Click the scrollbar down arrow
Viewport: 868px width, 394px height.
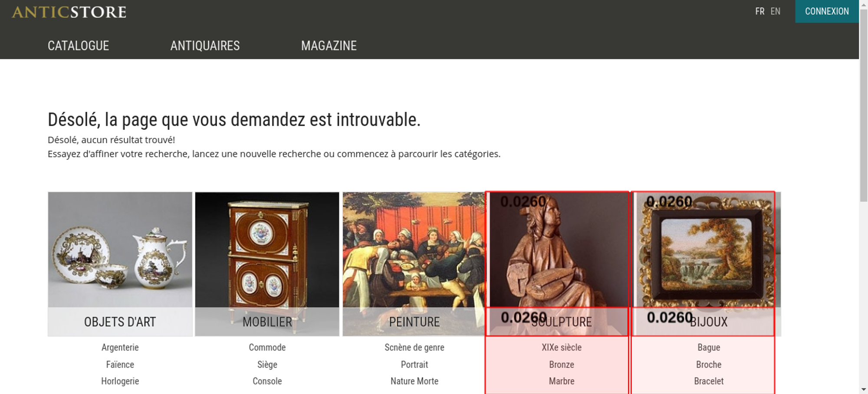(x=863, y=389)
